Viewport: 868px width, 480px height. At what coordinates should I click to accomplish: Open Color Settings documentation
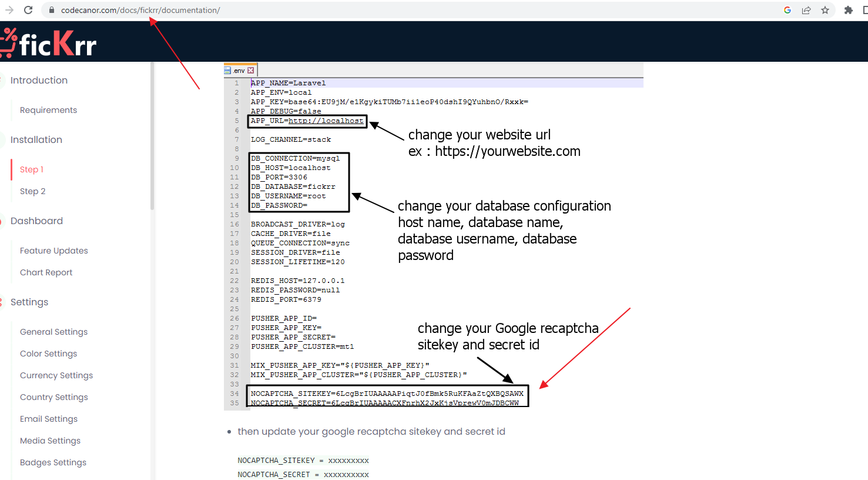click(x=49, y=354)
